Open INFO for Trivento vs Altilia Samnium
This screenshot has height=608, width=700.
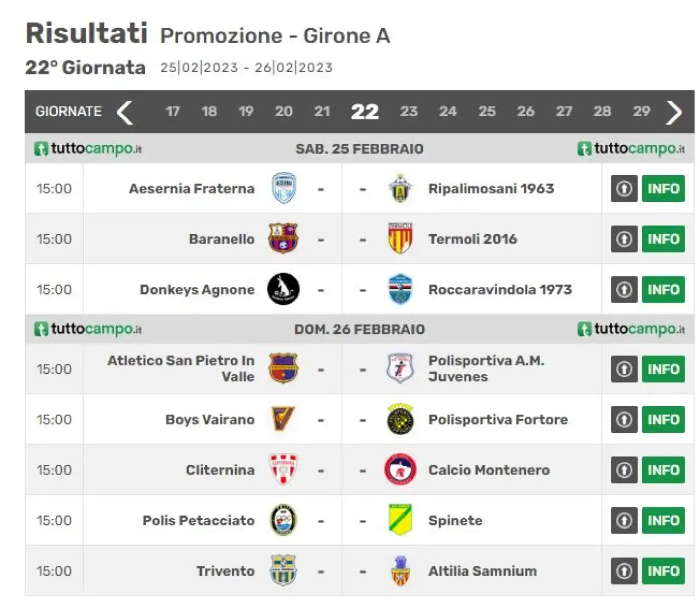click(663, 571)
